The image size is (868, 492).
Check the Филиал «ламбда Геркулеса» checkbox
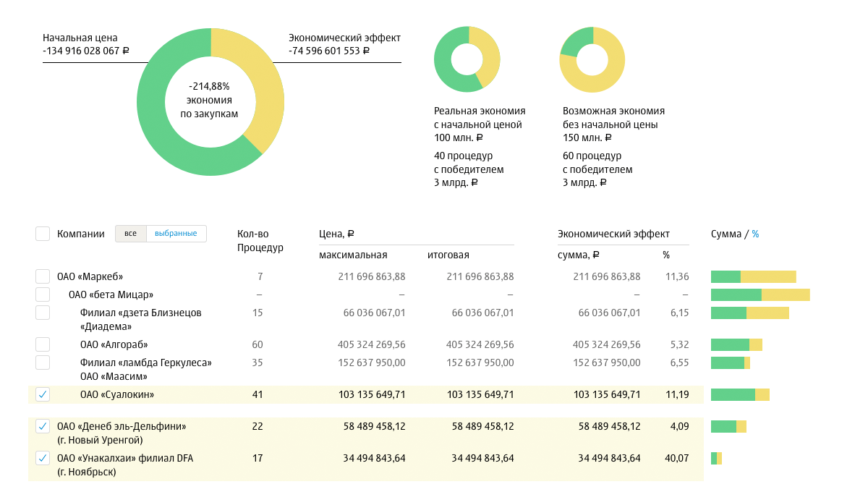(43, 362)
